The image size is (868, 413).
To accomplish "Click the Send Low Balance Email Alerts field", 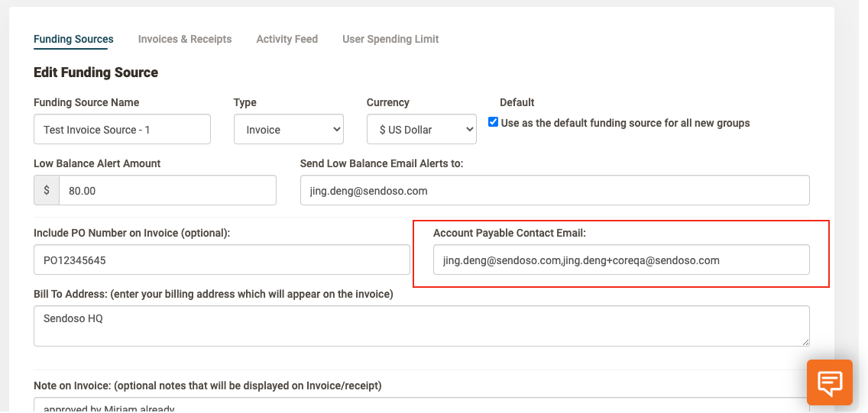I will click(x=554, y=191).
